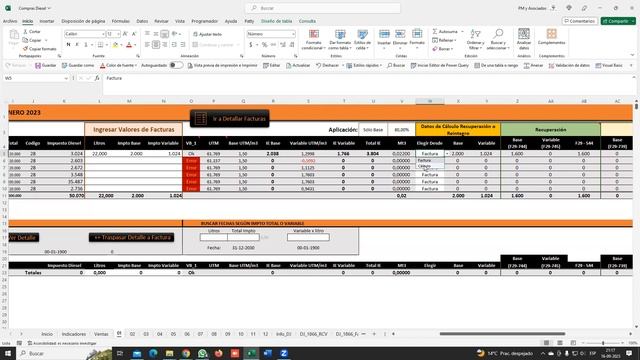Click the Variable x litro input box
Screen dimensions: 640x360
coord(308,237)
